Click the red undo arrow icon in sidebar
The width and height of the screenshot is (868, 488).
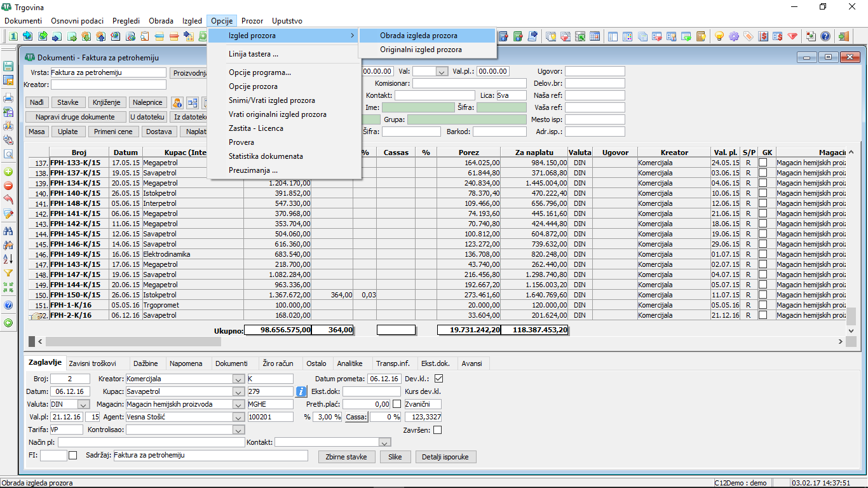(x=9, y=200)
